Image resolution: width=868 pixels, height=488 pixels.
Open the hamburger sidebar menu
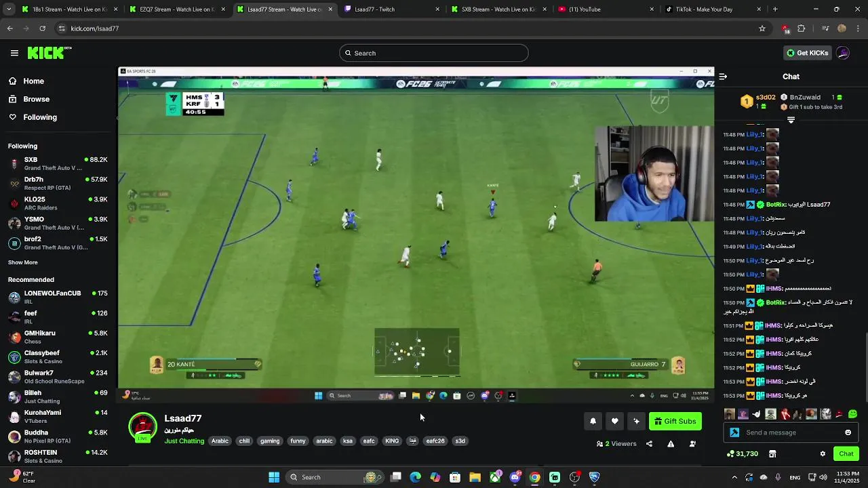[x=14, y=53]
